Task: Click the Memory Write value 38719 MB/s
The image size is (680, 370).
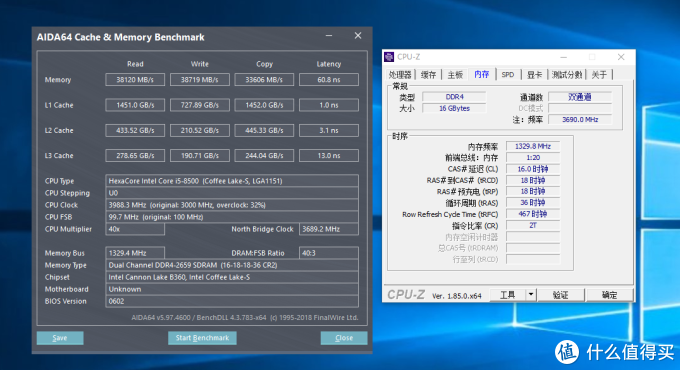Action: click(x=199, y=80)
